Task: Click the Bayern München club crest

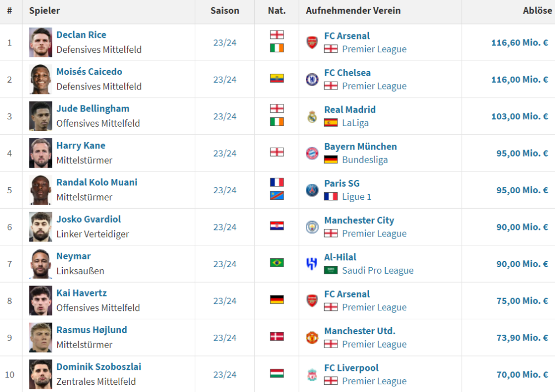Action: pyautogui.click(x=312, y=153)
